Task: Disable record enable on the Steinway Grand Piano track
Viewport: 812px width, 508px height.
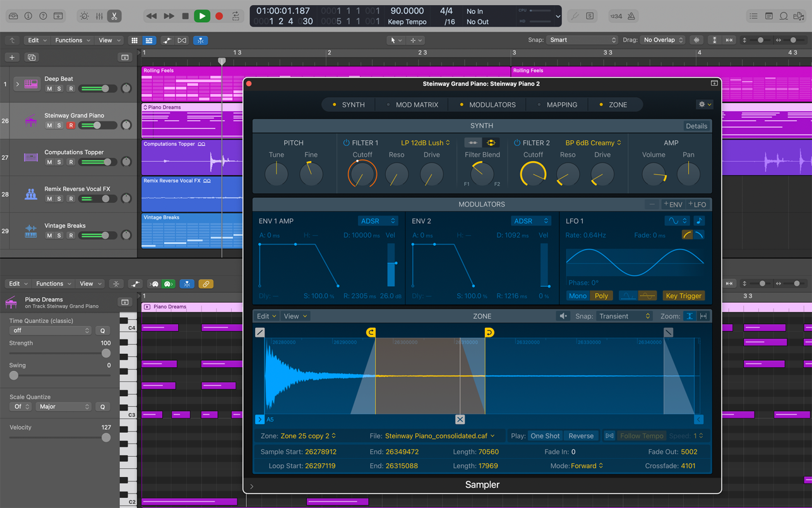Action: click(x=71, y=125)
